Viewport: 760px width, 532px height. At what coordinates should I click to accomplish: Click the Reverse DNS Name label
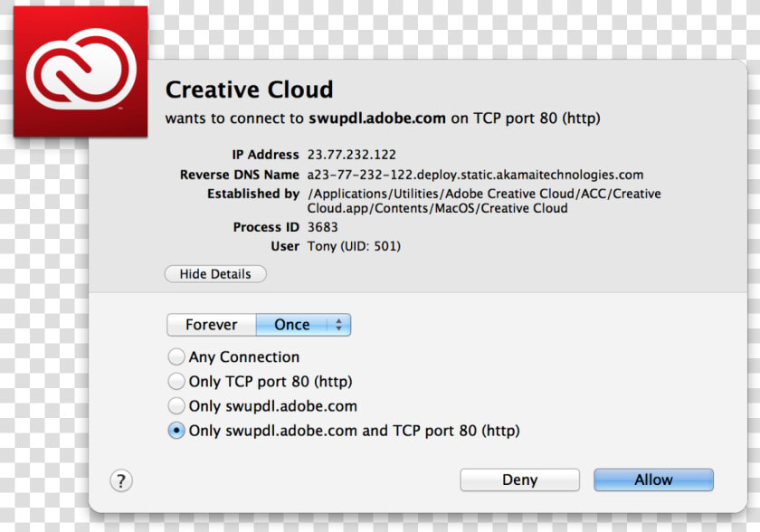tap(240, 175)
